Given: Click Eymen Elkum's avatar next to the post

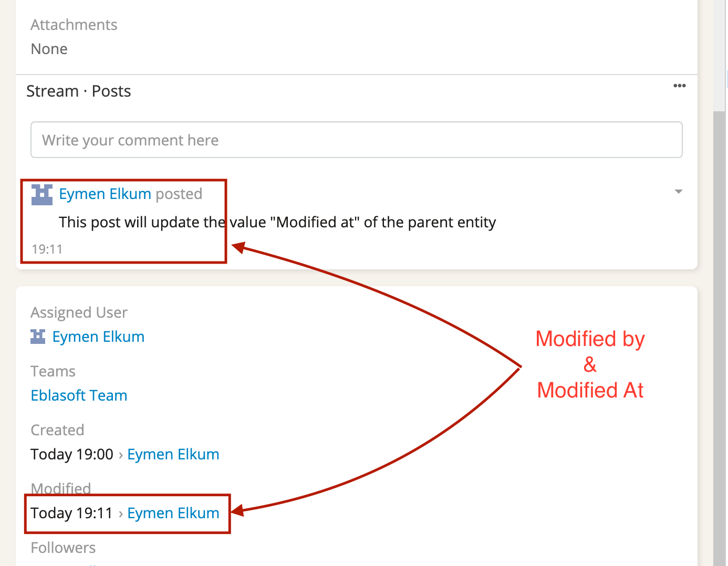Looking at the screenshot, I should [41, 194].
